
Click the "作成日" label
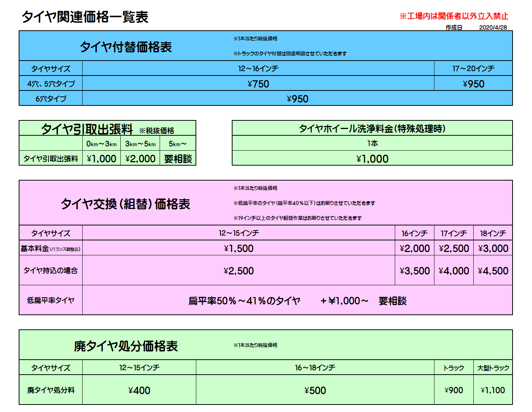454,28
